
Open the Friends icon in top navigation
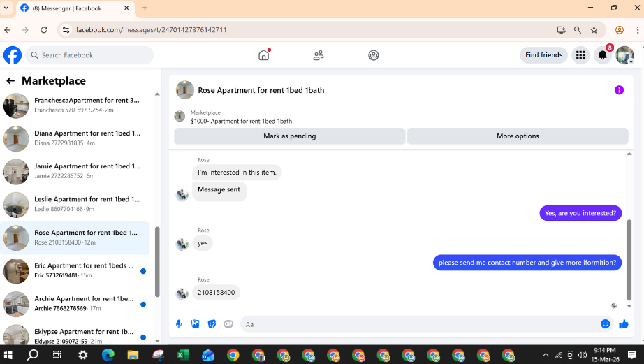click(319, 55)
